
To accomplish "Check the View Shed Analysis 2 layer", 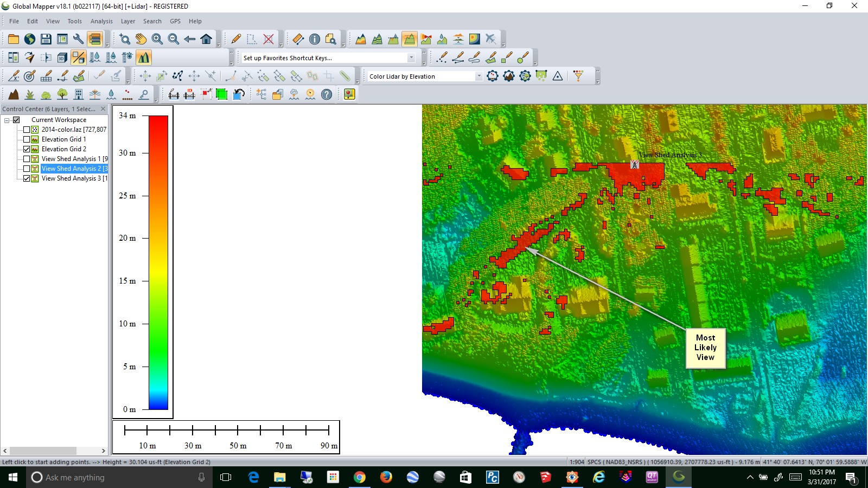I will point(26,169).
